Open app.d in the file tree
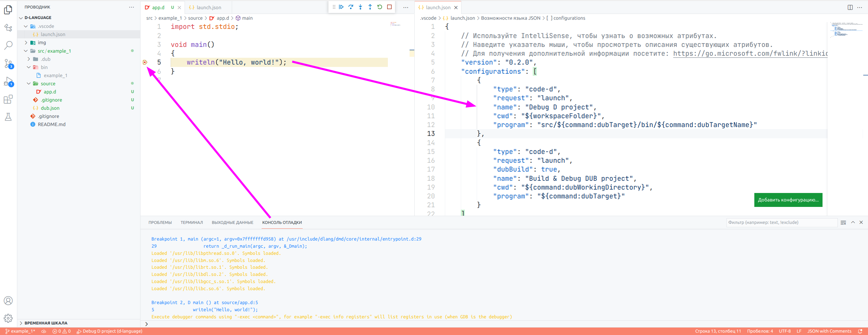 point(50,92)
